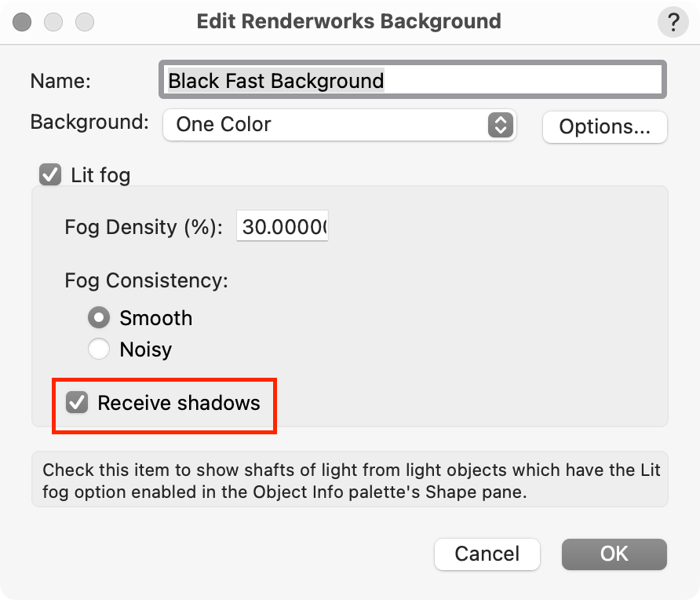
Task: Click the Fog Density (%) label
Action: point(144,227)
